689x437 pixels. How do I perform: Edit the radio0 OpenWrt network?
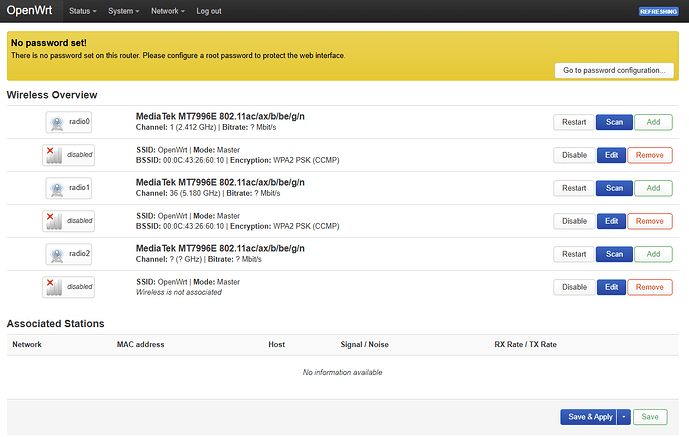[x=611, y=155]
